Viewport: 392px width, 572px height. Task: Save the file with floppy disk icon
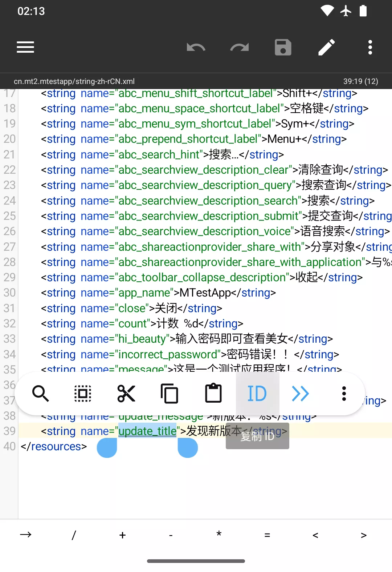283,47
